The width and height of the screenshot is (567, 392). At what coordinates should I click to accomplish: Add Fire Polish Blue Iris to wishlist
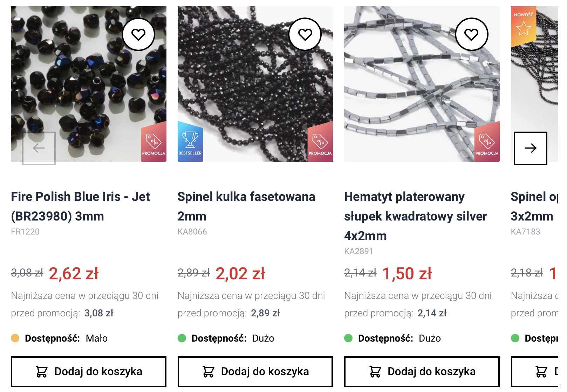[x=138, y=34]
